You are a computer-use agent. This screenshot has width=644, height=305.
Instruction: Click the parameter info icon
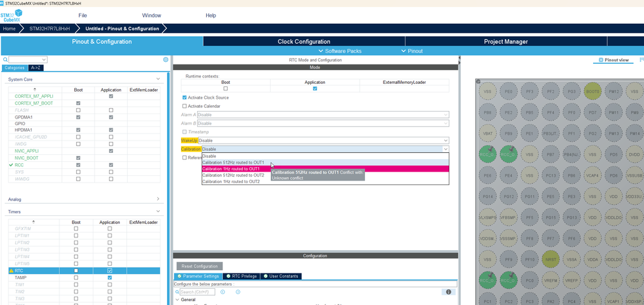click(449, 292)
